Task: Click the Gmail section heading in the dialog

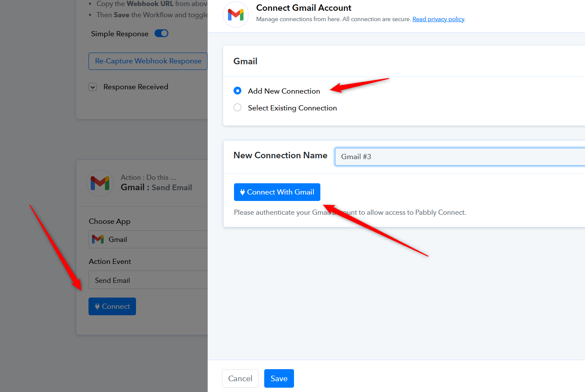Action: point(245,61)
